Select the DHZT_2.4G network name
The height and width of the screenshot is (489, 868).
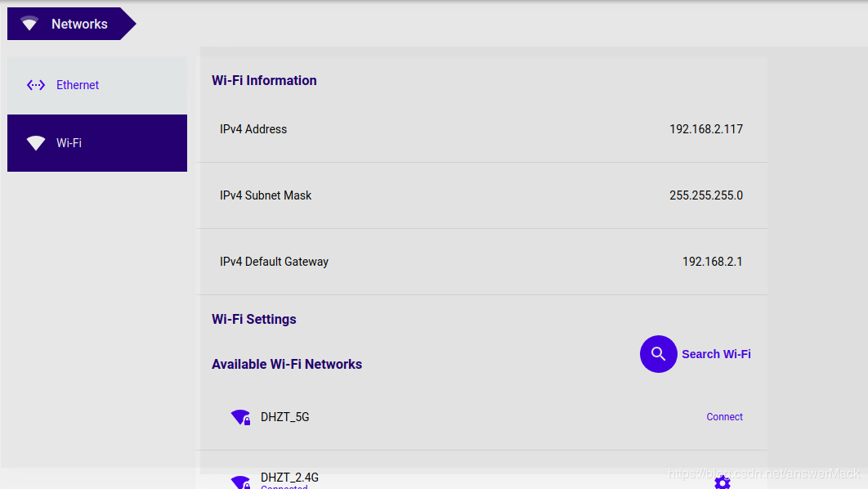[x=289, y=478]
